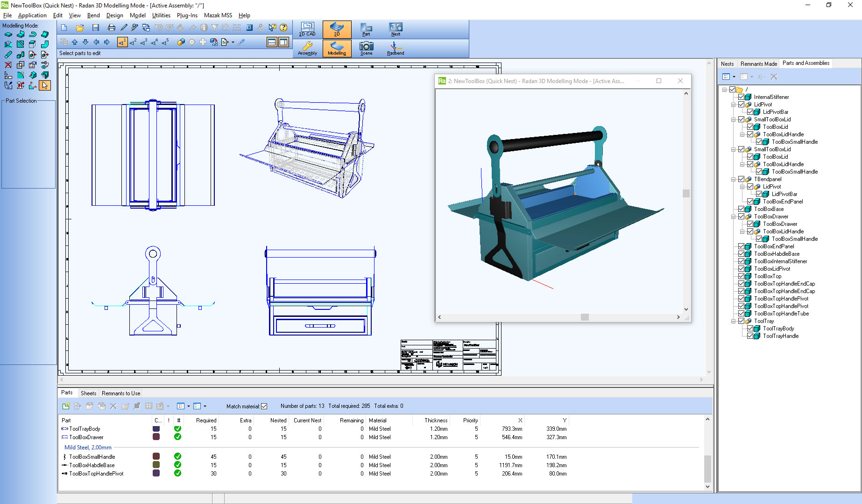Click the Print icon in toolbar
The image size is (862, 504).
tap(111, 28)
